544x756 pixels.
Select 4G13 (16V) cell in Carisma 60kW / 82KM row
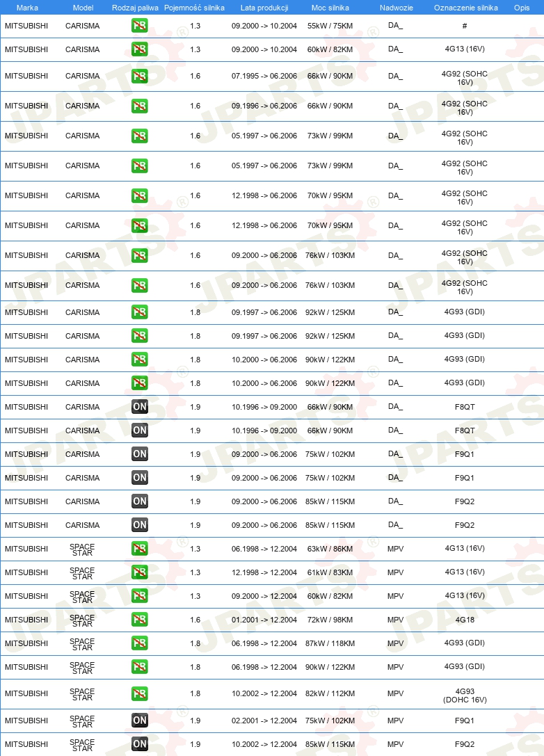click(x=465, y=49)
